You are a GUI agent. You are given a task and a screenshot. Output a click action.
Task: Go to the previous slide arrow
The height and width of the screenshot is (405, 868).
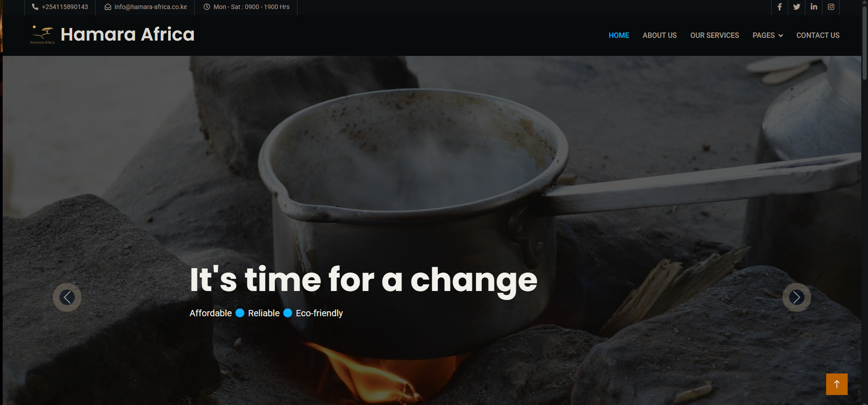[x=67, y=297]
